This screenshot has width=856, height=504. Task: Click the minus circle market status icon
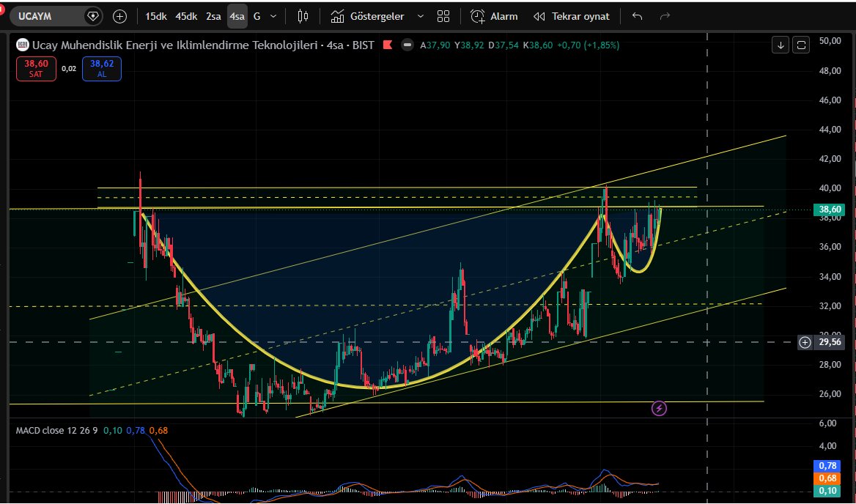pos(407,45)
